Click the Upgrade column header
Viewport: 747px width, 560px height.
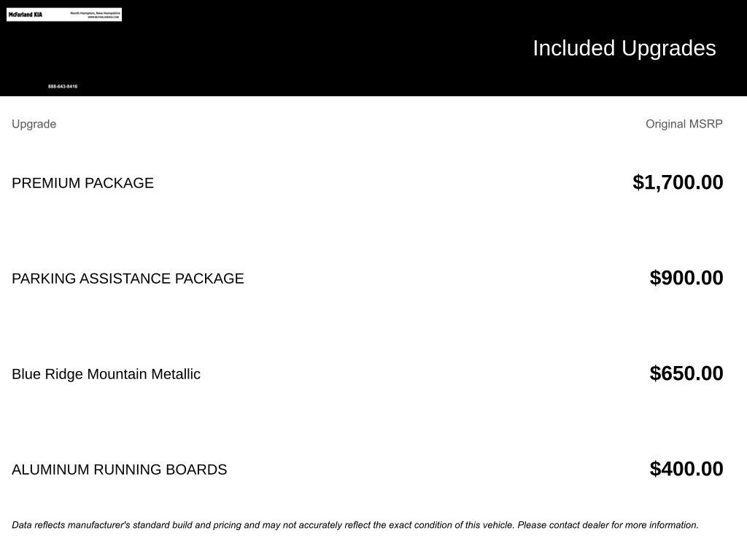[34, 124]
